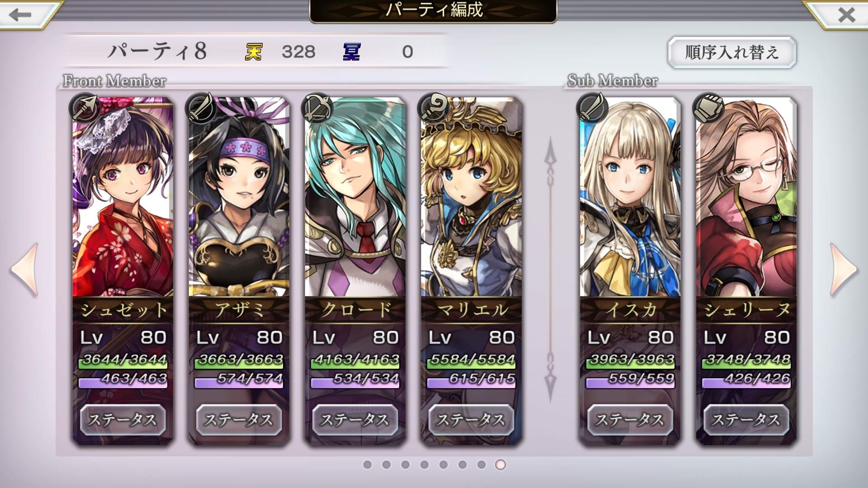Open ステータス for シュゼット
Screen dimensions: 868x488
(x=123, y=420)
